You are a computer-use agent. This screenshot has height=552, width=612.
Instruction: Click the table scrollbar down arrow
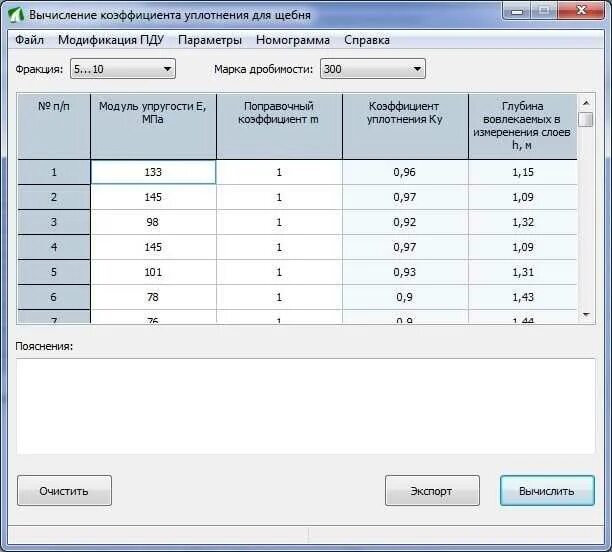click(x=586, y=314)
